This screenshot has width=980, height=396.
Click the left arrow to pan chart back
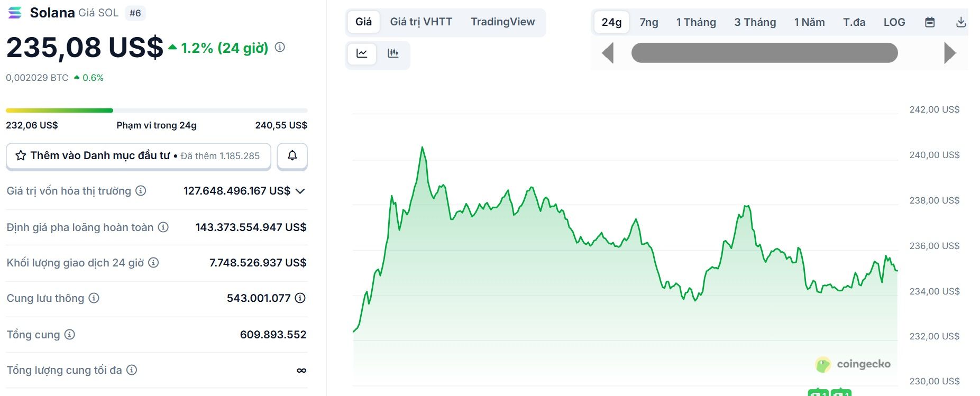pos(608,53)
